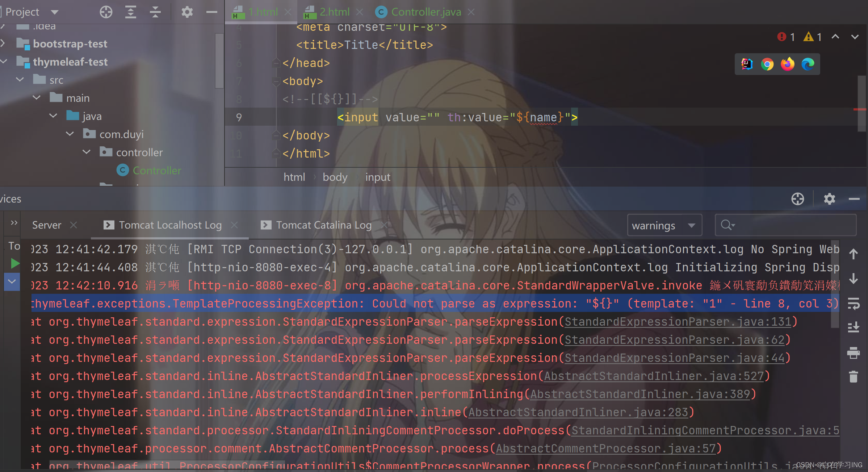This screenshot has height=472, width=868.
Task: Collapse the controller package
Action: [87, 152]
